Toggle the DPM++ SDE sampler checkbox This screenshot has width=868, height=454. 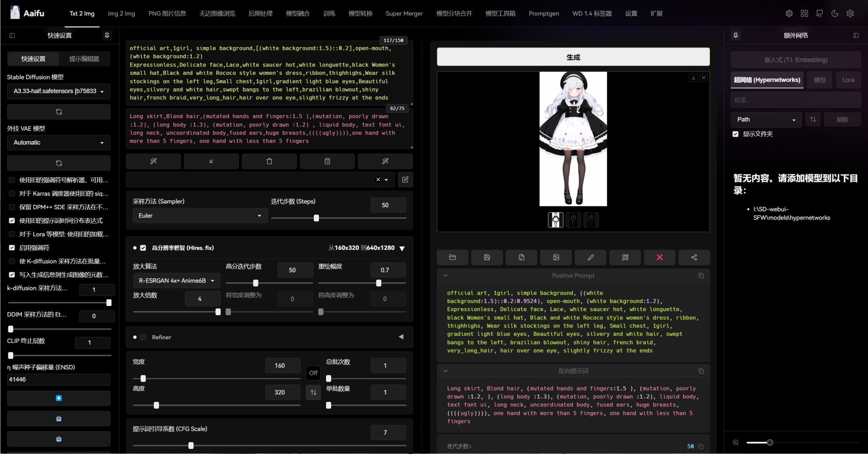(12, 207)
